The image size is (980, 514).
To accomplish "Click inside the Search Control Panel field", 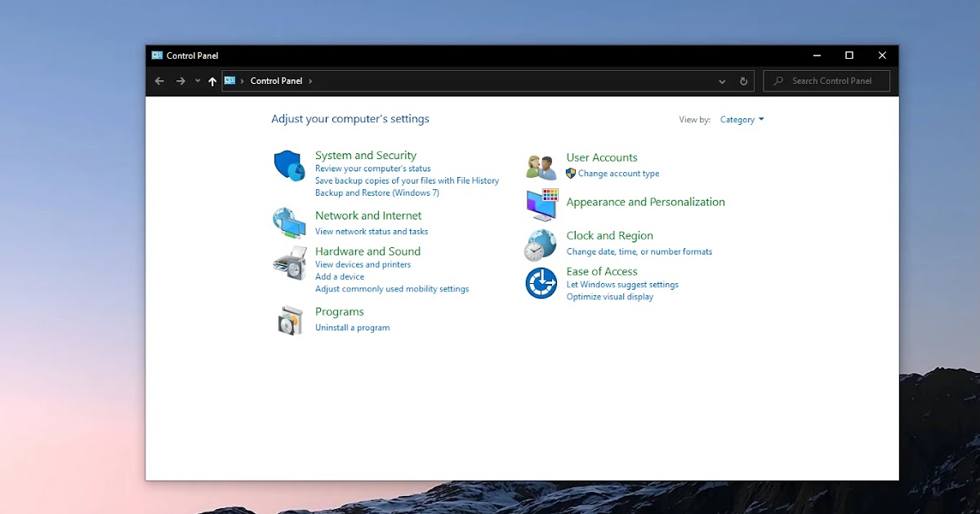I will 825,81.
